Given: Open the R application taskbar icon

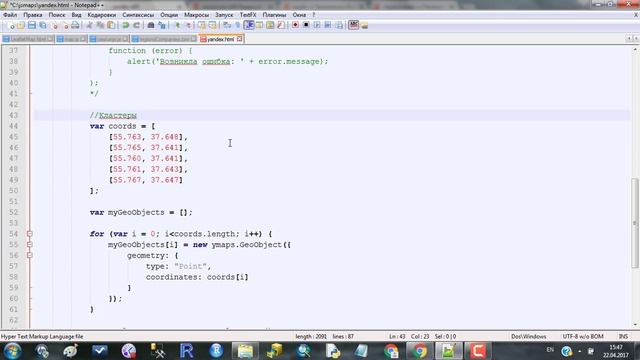Looking at the screenshot, I should point(187,351).
